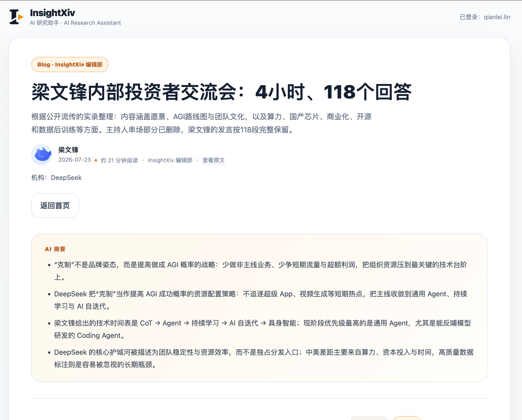Open the blue whale author avatar
The width and height of the screenshot is (522, 420).
[42, 155]
